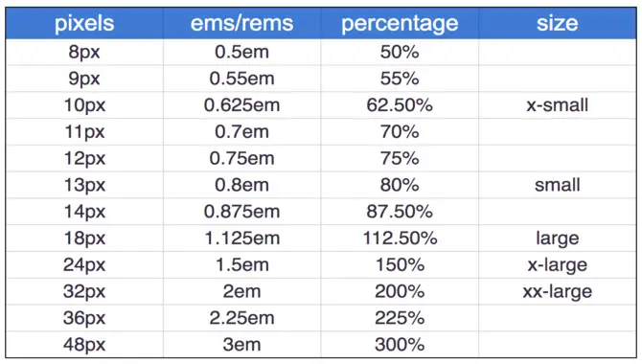Screen dimensions: 642x364
Task: Select the 300% cell
Action: (x=400, y=345)
